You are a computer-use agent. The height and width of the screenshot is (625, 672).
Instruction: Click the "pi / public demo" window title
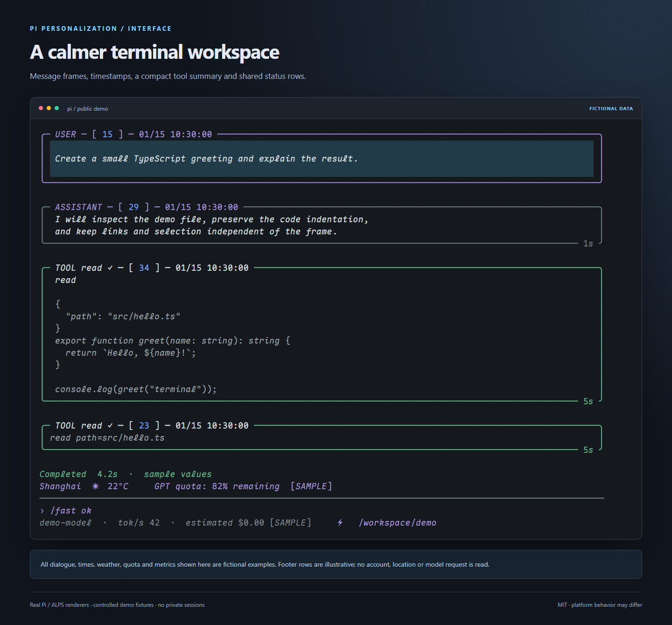pos(88,109)
